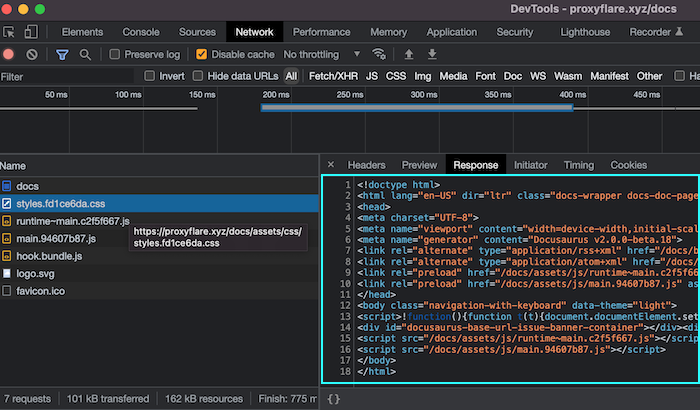Viewport: 700px width, 410px height.
Task: Open the Lighthouse tab
Action: 585,32
